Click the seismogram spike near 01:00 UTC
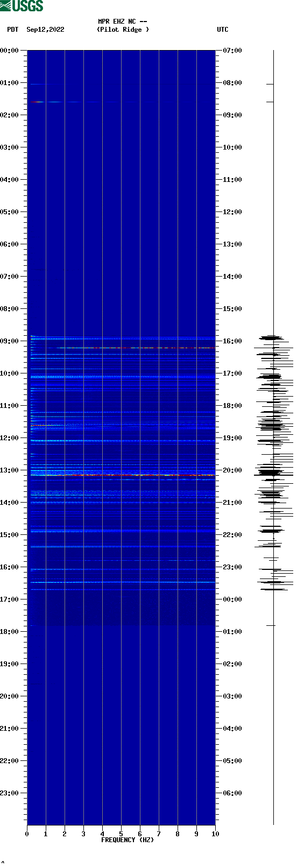Viewport: 297px width, 868px height. click(271, 625)
